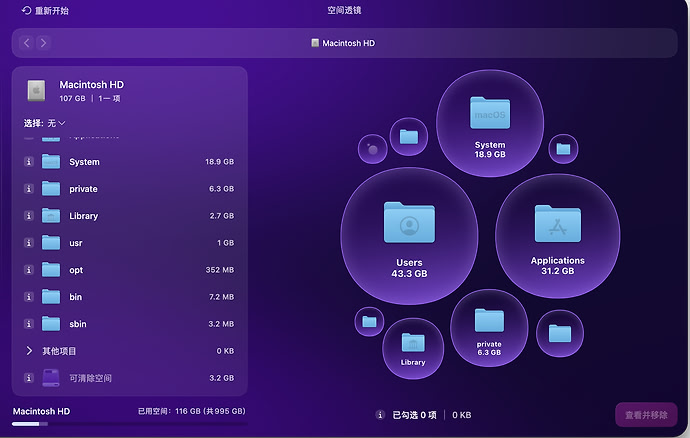Click the 可清除空间 purgeable drive icon

[51, 378]
